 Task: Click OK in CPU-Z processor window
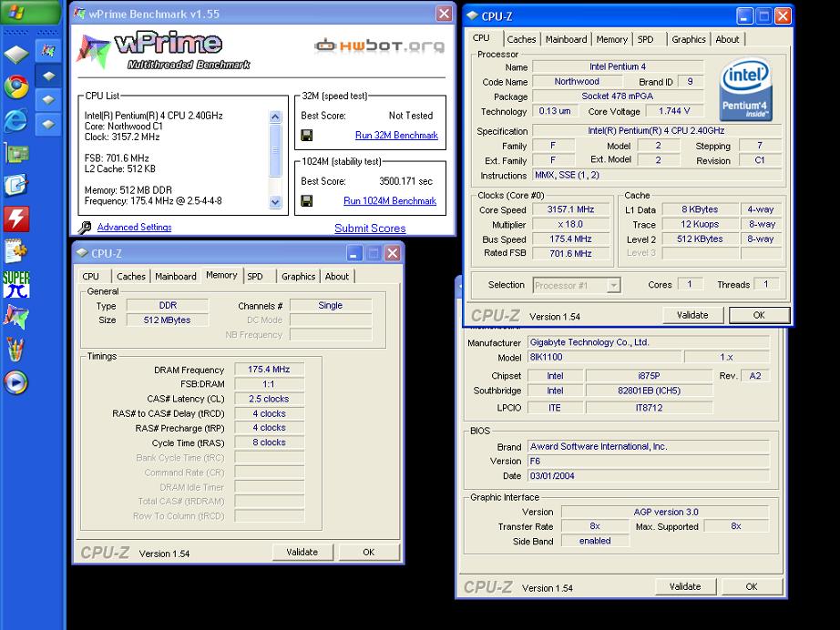tap(759, 315)
